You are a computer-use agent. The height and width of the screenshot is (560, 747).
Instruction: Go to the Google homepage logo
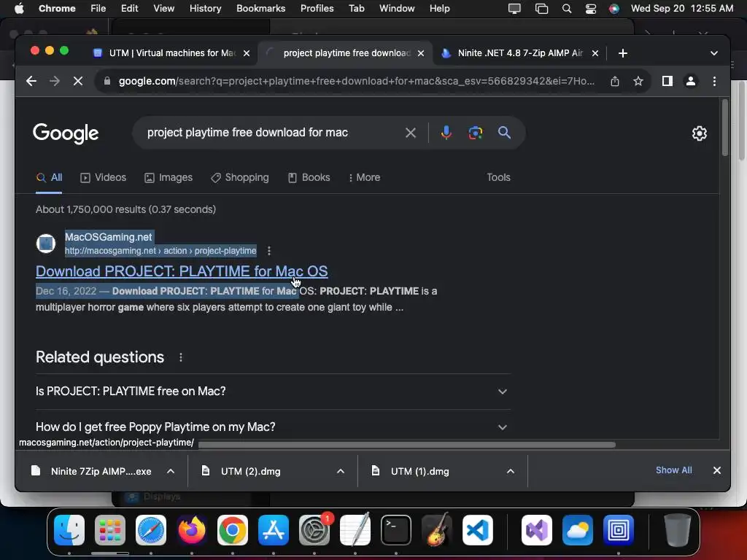click(x=66, y=133)
